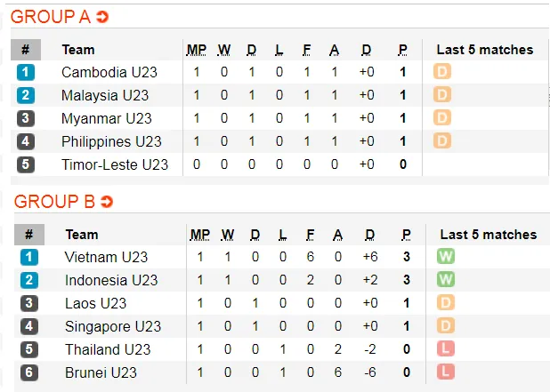Click Thailand U23's loss result icon
This screenshot has height=392, width=550.
(x=446, y=349)
